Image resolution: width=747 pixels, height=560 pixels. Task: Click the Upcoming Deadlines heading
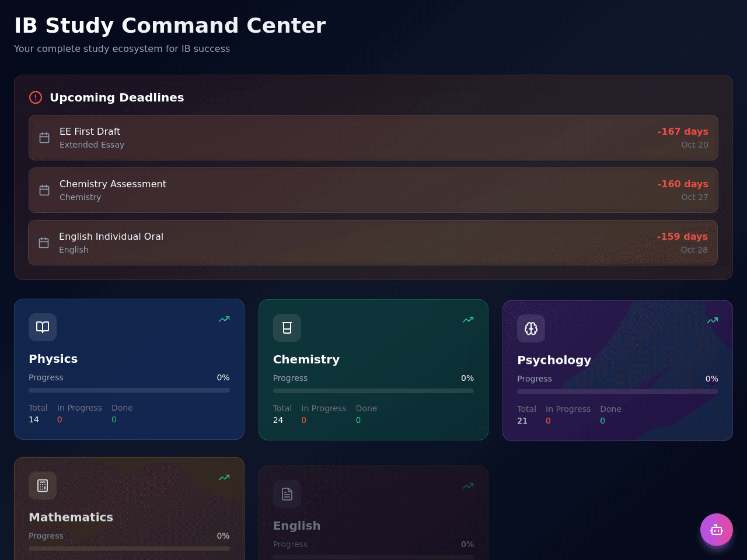[117, 97]
